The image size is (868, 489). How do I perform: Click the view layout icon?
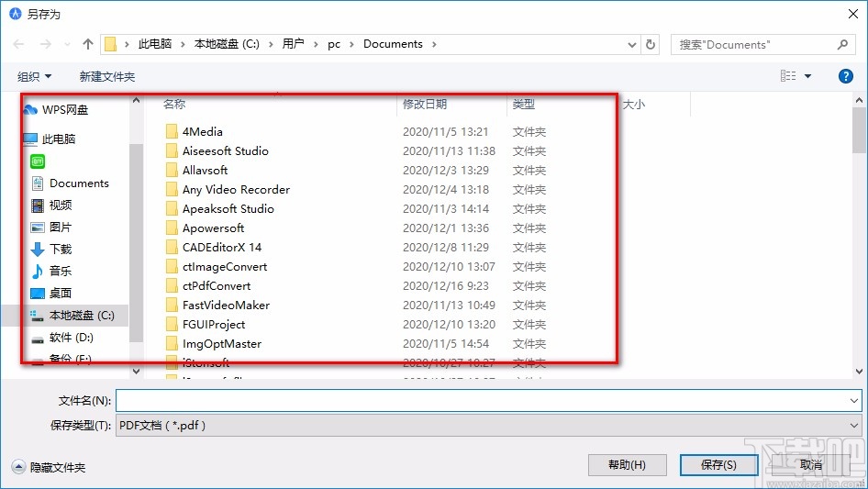point(788,76)
